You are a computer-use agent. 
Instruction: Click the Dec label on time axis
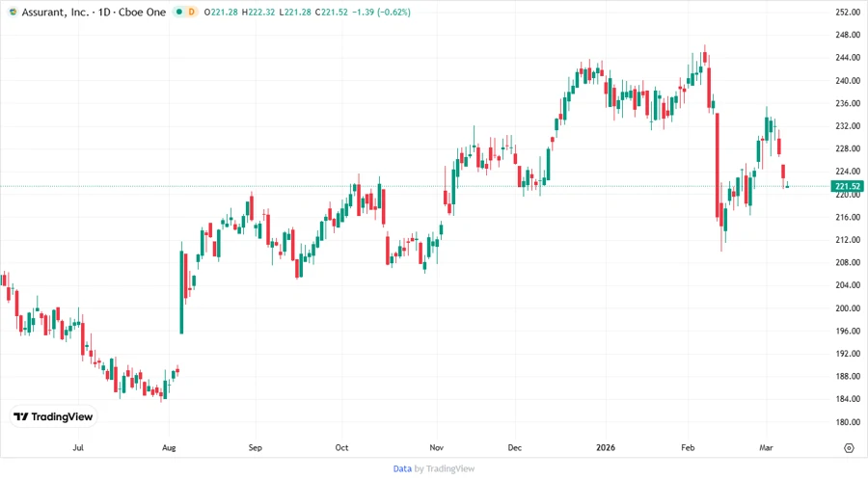click(x=515, y=447)
